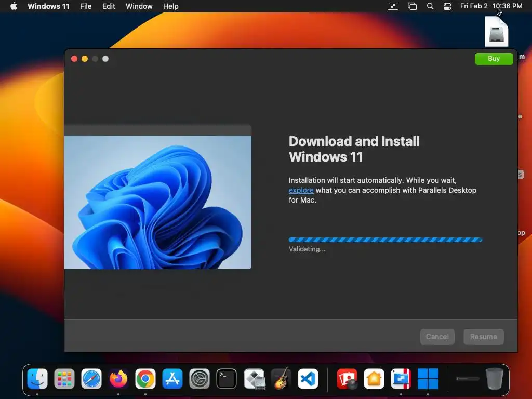532x399 pixels.
Task: Open System Settings from the dock
Action: coord(199,379)
